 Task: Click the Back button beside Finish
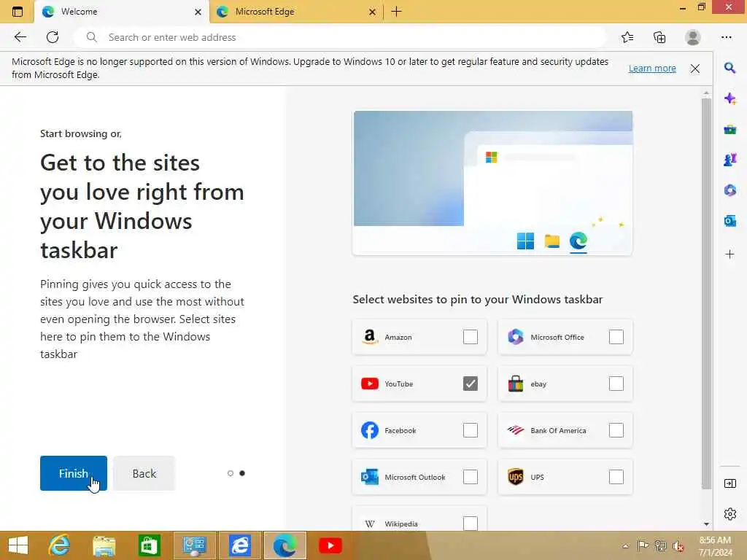(144, 472)
